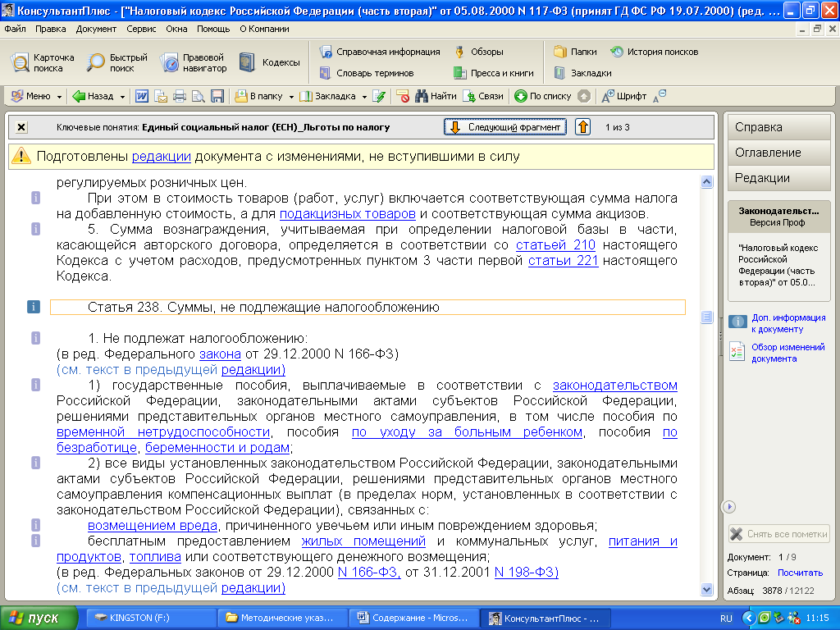Open Правка menu
Screen dimensions: 840x630
pos(51,29)
